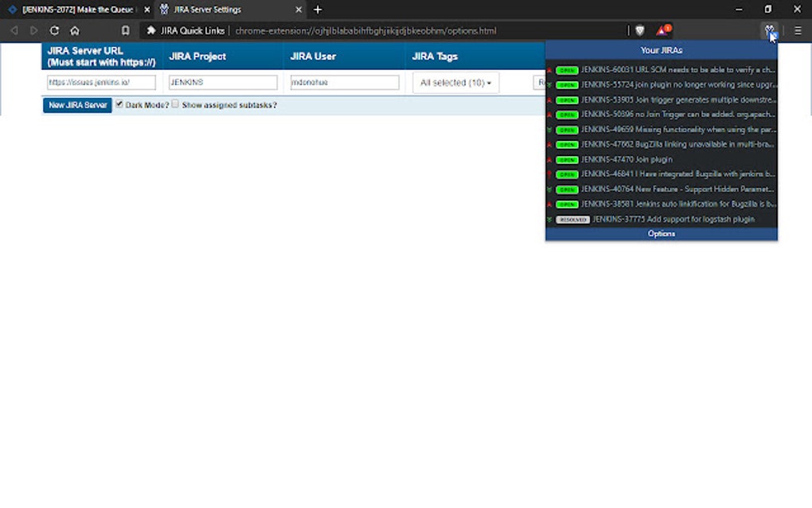Open Options at bottom of Your JIRAs popup
This screenshot has height=508, width=812.
pyautogui.click(x=661, y=233)
